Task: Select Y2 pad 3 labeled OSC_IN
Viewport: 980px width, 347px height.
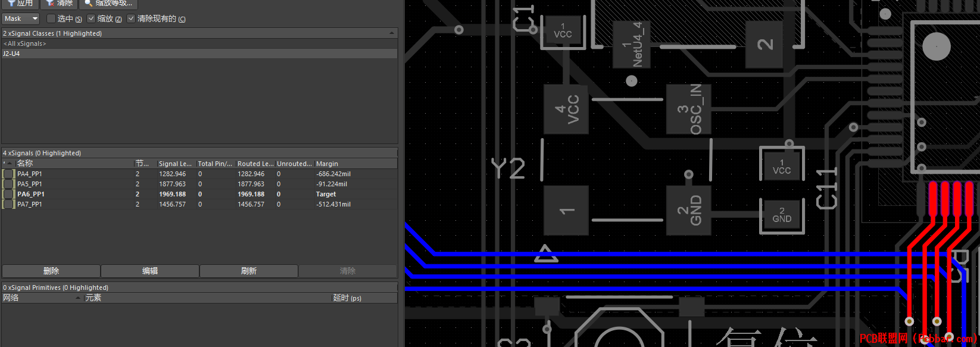Action: pos(689,110)
